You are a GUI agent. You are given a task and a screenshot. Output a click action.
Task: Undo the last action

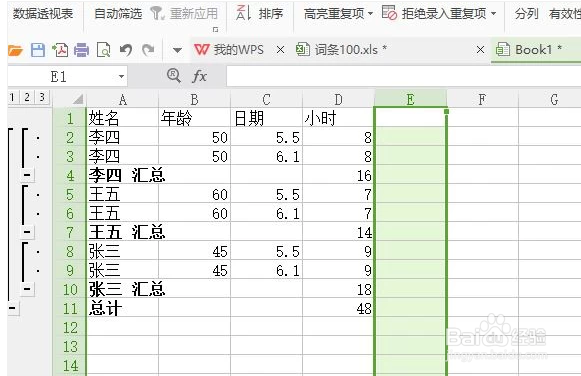[x=126, y=50]
